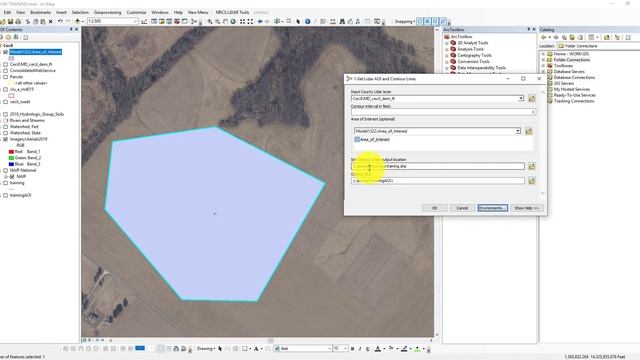
Task: Browse for Output AOI folder icon
Action: 531,180
